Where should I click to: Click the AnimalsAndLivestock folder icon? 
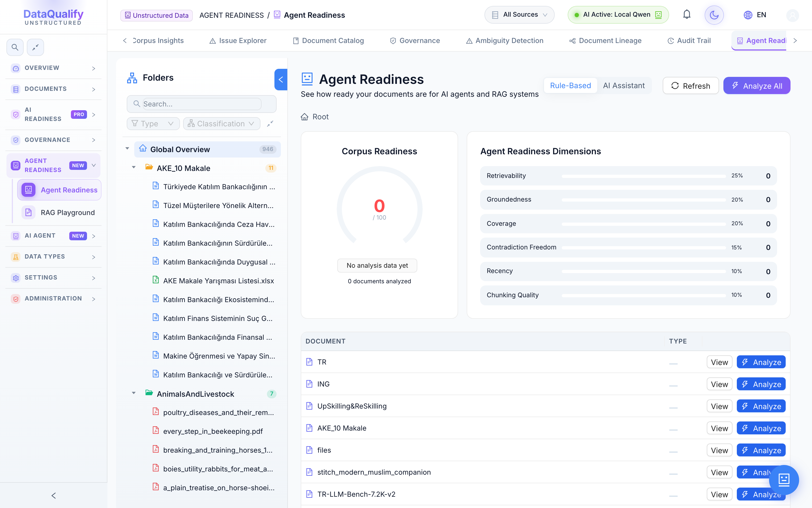click(x=149, y=393)
